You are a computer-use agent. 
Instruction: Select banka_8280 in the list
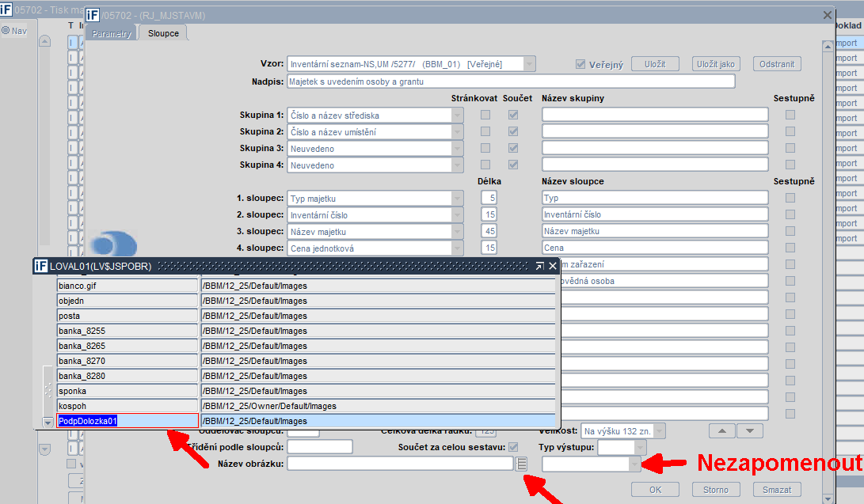click(x=128, y=376)
